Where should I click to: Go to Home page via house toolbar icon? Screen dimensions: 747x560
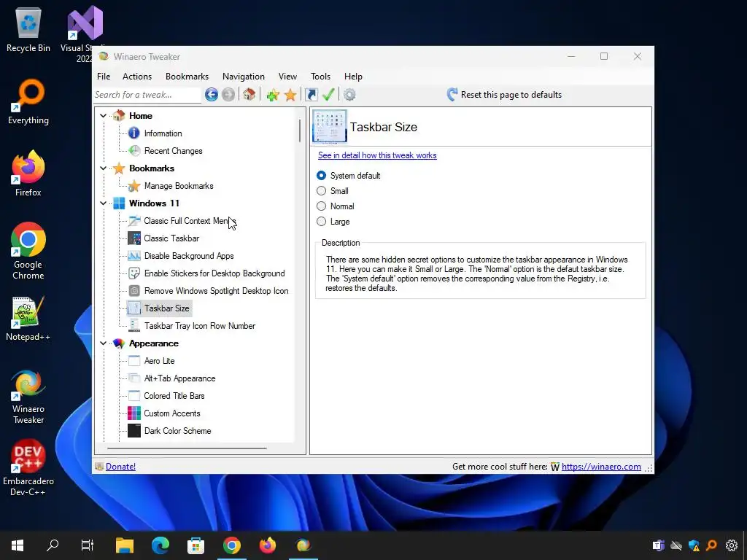pos(249,94)
